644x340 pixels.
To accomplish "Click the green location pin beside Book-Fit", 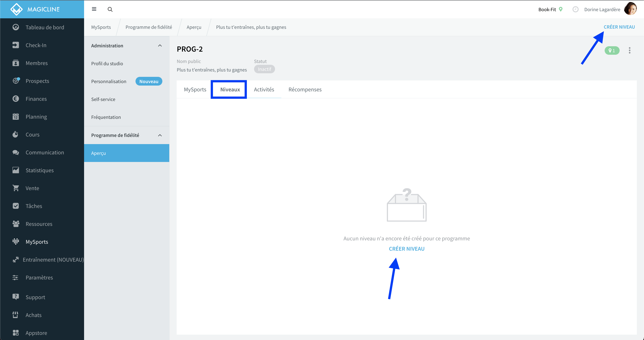I will pyautogui.click(x=561, y=9).
